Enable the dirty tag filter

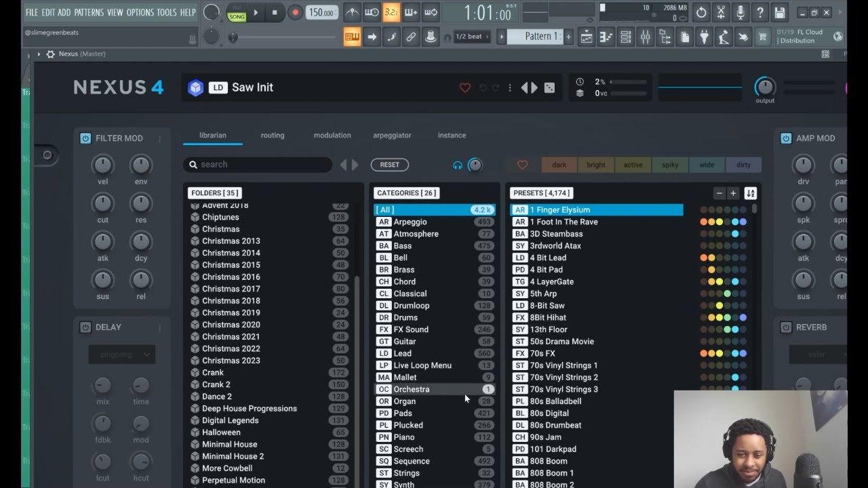pyautogui.click(x=743, y=165)
